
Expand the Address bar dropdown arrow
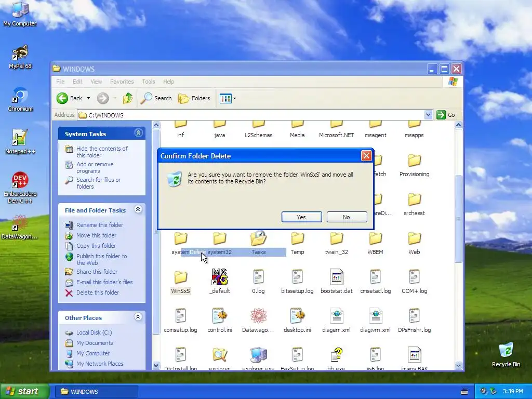(428, 115)
